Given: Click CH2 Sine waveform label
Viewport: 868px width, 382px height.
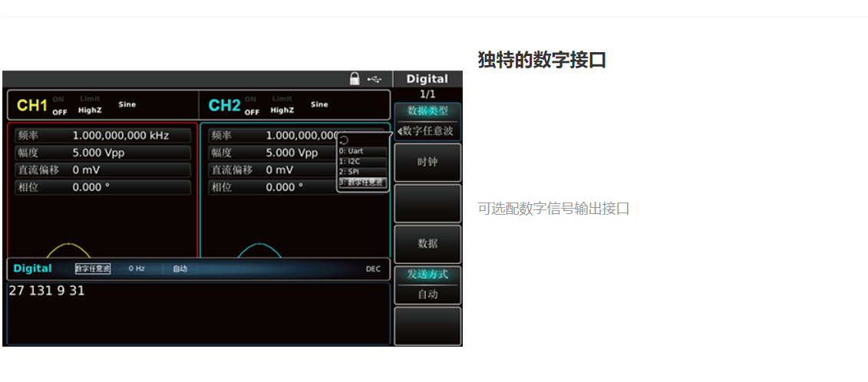Looking at the screenshot, I should coord(319,104).
